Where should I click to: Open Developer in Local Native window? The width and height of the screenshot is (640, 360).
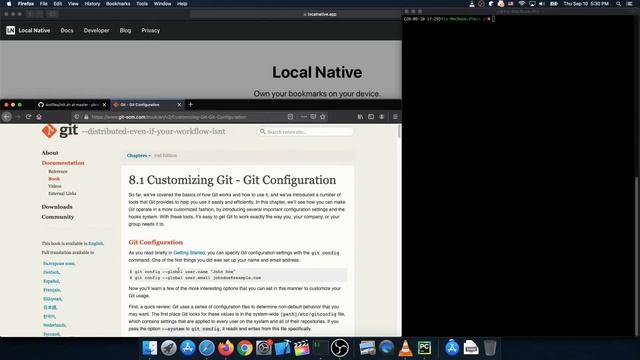pos(96,30)
